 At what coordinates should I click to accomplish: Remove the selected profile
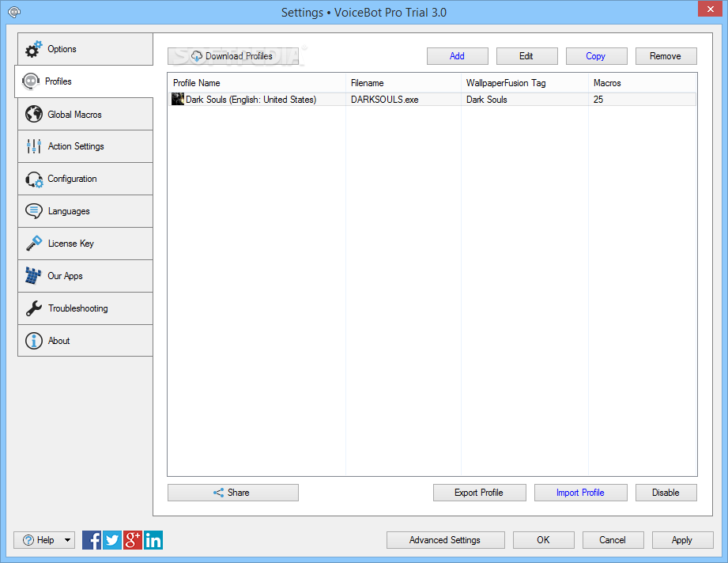[666, 56]
